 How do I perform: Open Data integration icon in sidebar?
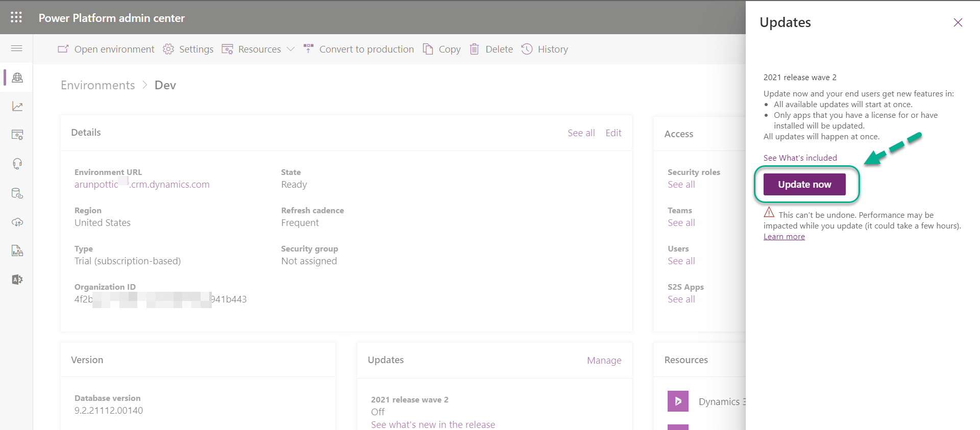(x=17, y=193)
